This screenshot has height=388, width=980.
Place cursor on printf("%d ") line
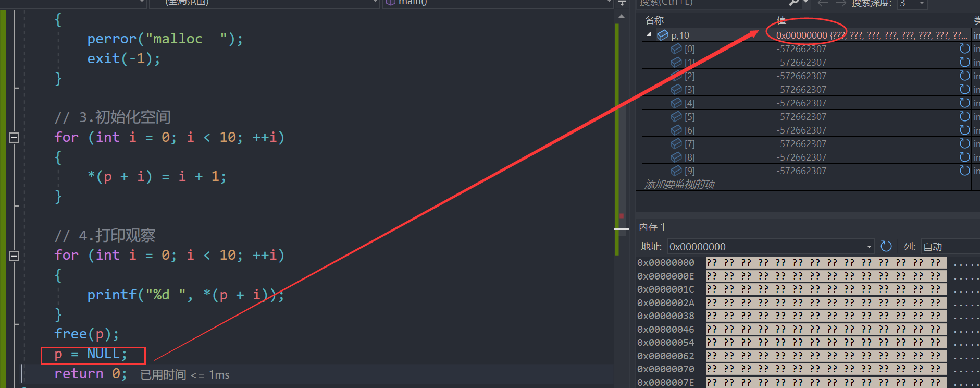coord(185,295)
